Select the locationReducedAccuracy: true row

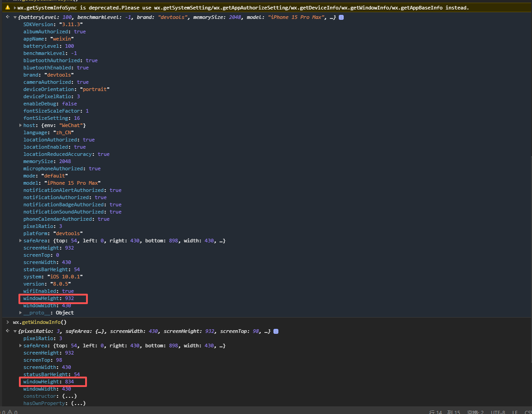67,154
